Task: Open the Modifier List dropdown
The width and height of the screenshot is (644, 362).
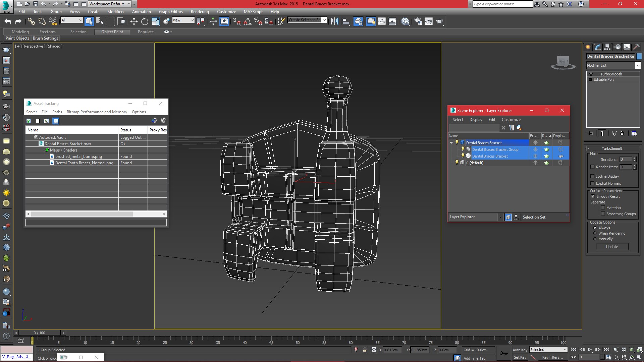Action: click(x=638, y=65)
